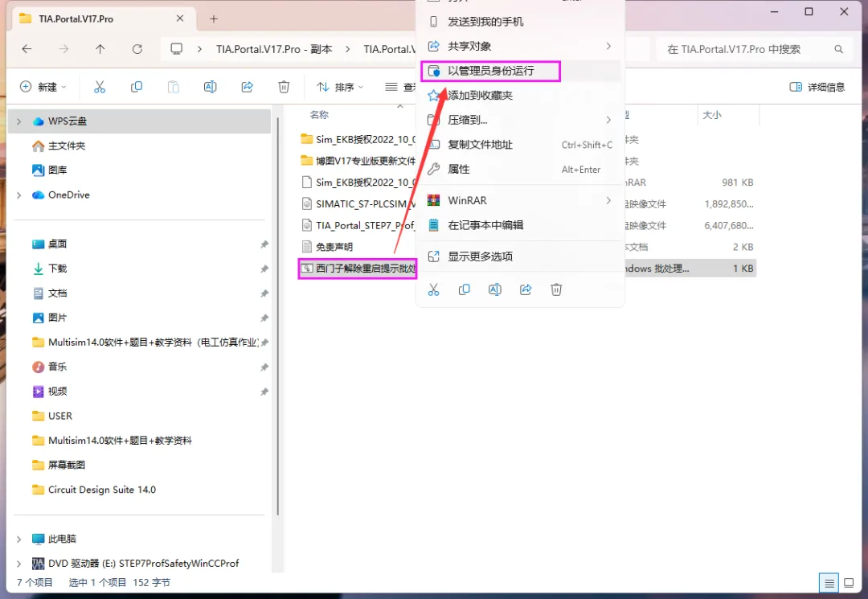The width and height of the screenshot is (868, 599).
Task: Click the navigation pane vertical scrollbar
Action: (x=277, y=315)
